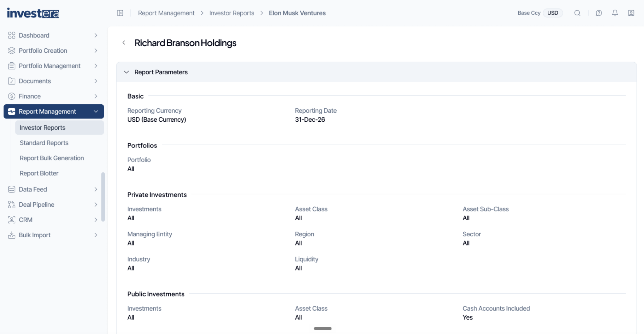Click the Data Feed database icon
The height and width of the screenshot is (334, 644).
(12, 189)
